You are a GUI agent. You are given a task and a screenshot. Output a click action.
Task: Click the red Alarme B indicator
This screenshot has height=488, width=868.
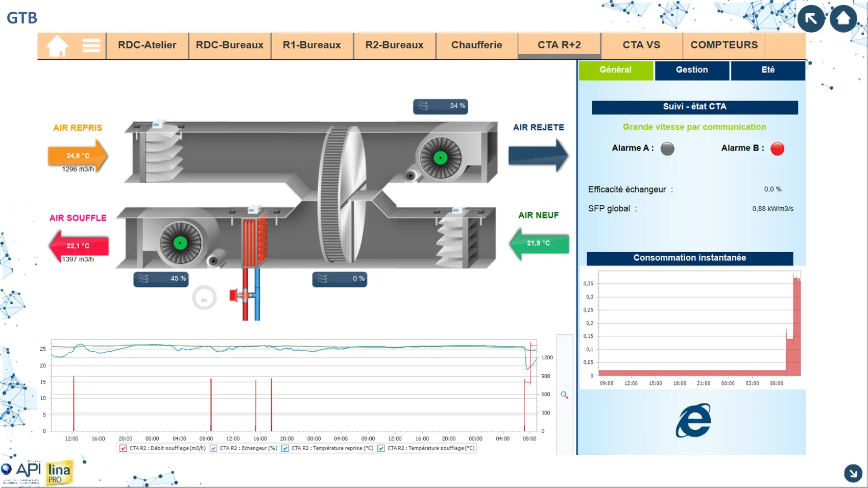click(777, 149)
